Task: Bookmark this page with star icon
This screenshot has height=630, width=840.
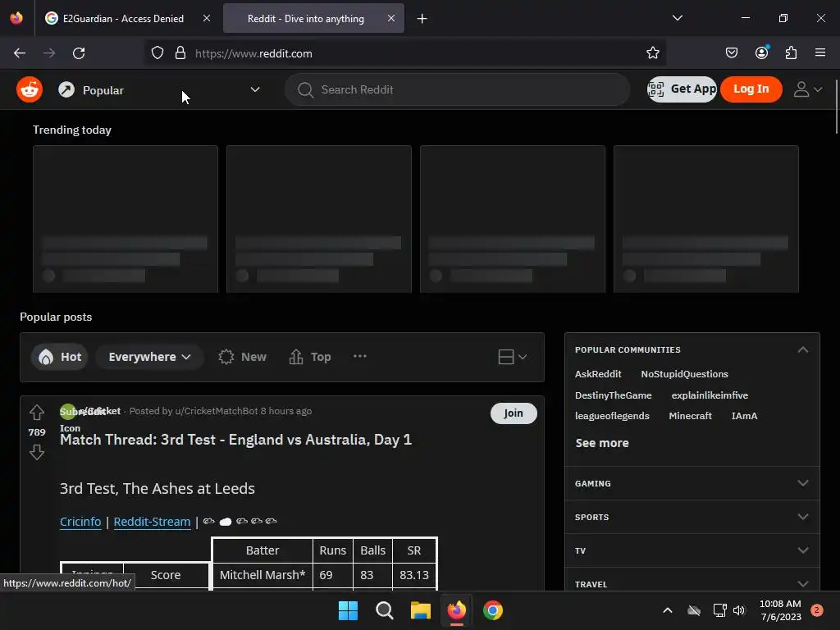Action: (x=652, y=53)
